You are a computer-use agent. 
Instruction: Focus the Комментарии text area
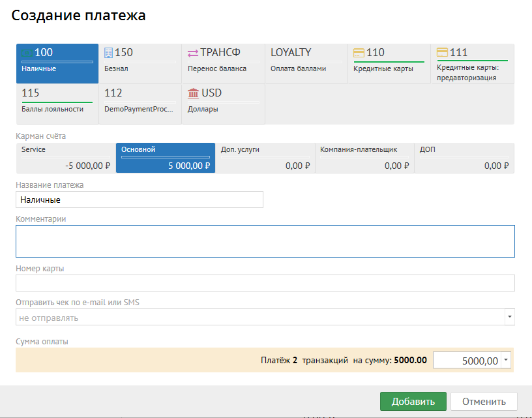[x=265, y=241]
